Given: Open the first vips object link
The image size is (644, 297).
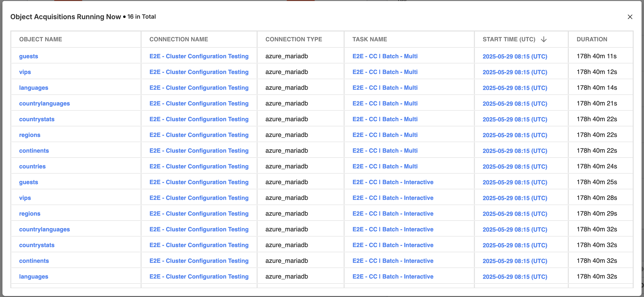Looking at the screenshot, I should point(25,72).
